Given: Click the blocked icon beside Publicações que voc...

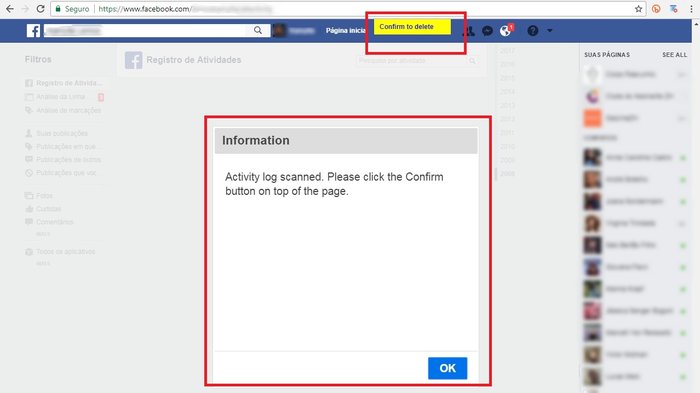Looking at the screenshot, I should pos(29,173).
